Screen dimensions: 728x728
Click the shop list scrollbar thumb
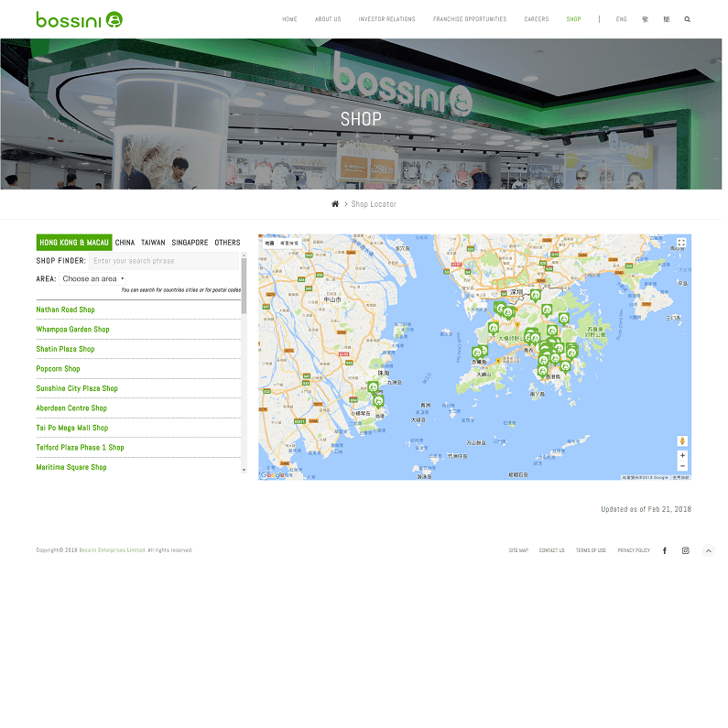pos(244,286)
